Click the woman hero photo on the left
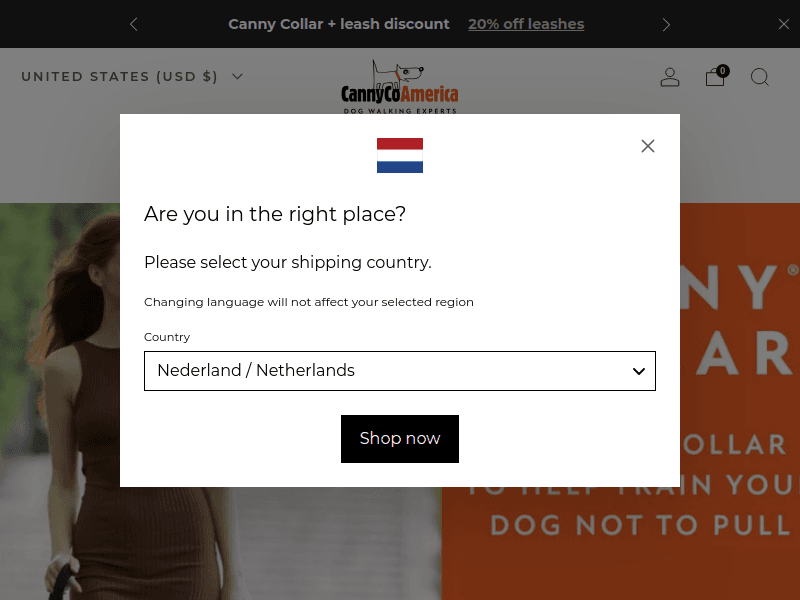This screenshot has width=800, height=600. [60, 400]
